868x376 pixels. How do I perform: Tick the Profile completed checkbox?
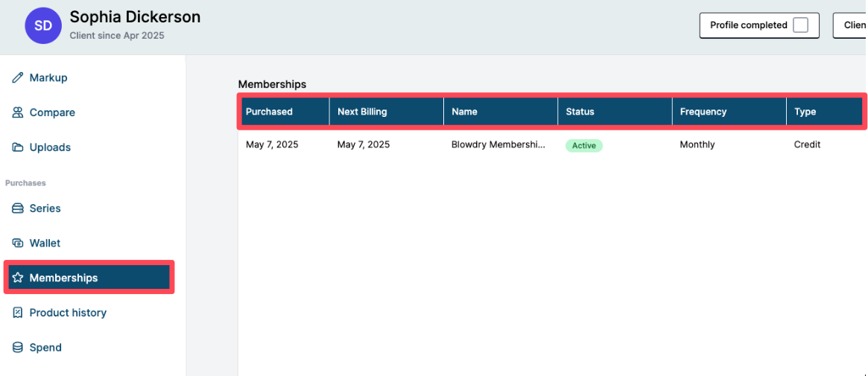point(800,25)
